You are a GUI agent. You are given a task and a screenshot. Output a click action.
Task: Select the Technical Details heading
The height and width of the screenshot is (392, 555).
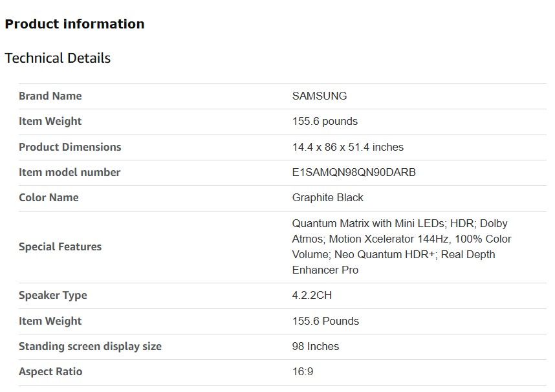[58, 58]
